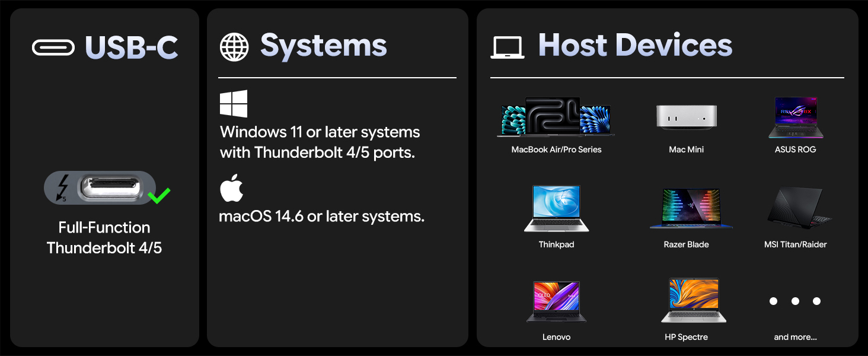Select the MacBook Air/Pro Series image

pos(556,117)
